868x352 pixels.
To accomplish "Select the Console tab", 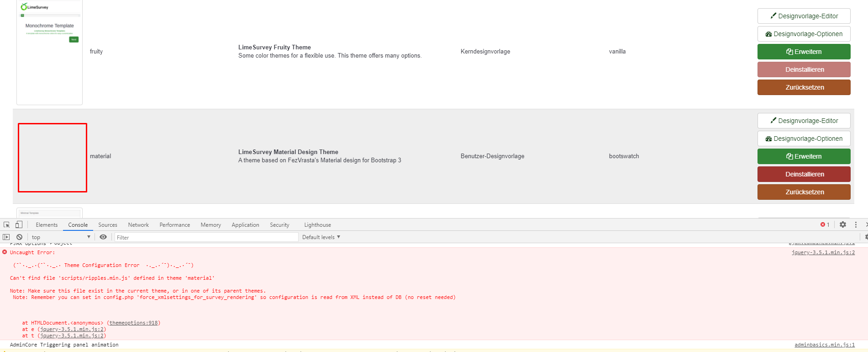I will [78, 225].
